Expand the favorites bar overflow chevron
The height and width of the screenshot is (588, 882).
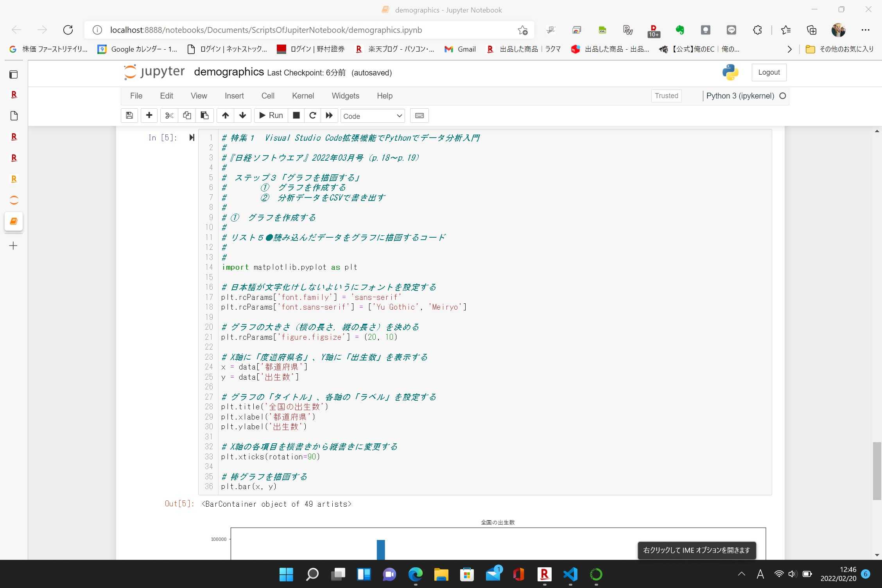(x=789, y=49)
